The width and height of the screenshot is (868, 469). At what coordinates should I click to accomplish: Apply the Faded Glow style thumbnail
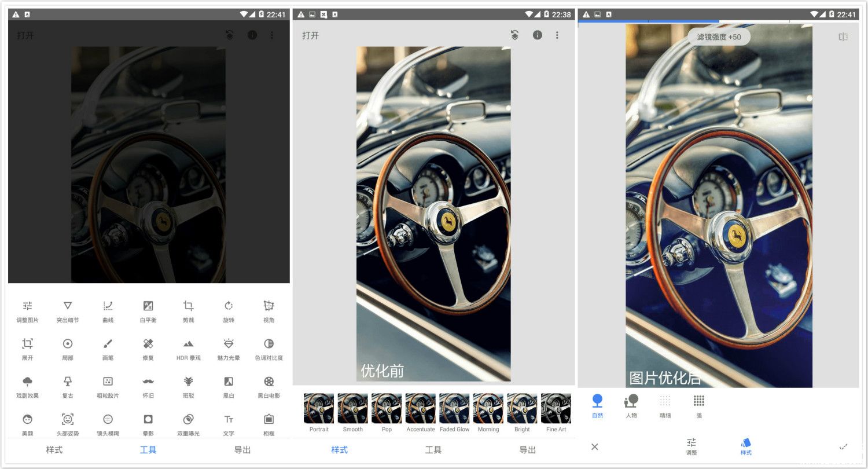pos(454,412)
